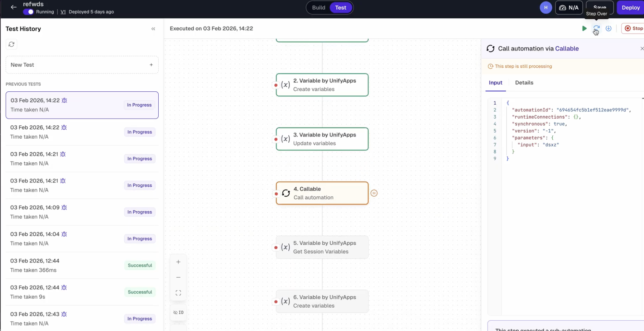The height and width of the screenshot is (331, 644).
Task: Resume execution with the green play icon
Action: coord(584,28)
